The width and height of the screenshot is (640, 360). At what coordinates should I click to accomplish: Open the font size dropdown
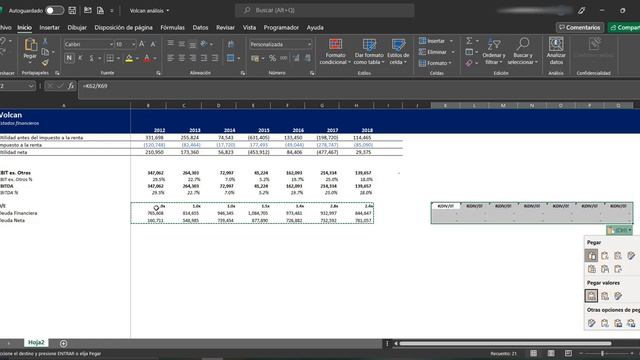pyautogui.click(x=133, y=44)
